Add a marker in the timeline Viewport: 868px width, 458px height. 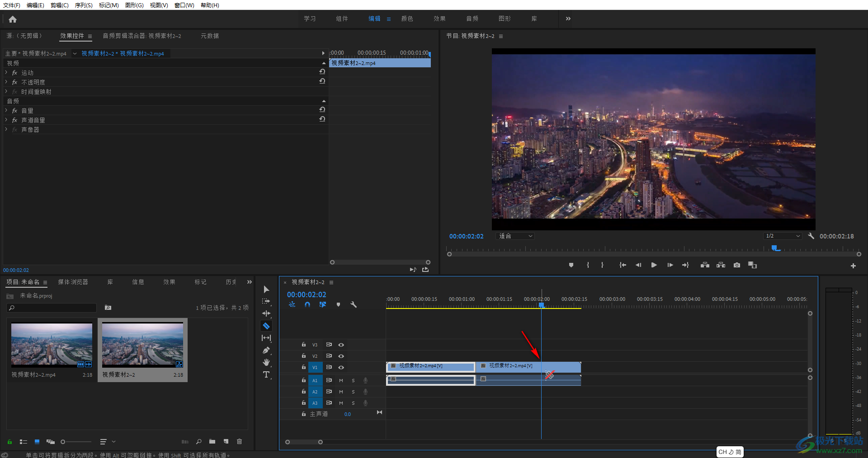pyautogui.click(x=338, y=305)
